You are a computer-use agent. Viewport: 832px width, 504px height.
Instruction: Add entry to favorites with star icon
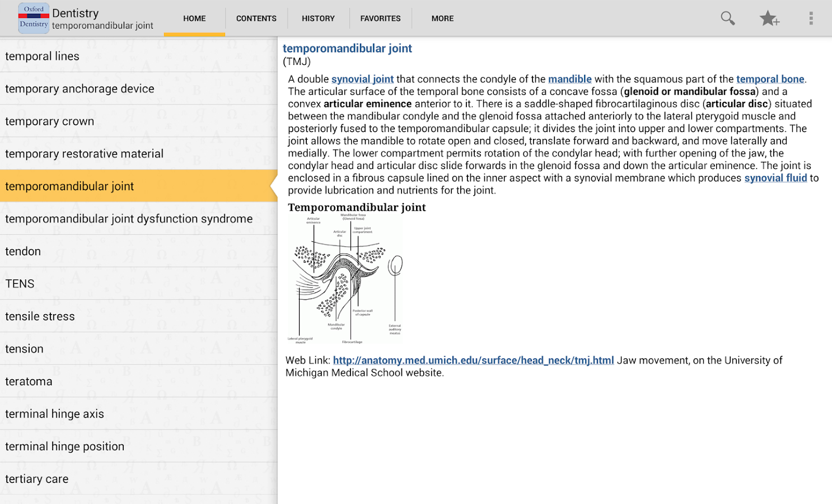(769, 18)
